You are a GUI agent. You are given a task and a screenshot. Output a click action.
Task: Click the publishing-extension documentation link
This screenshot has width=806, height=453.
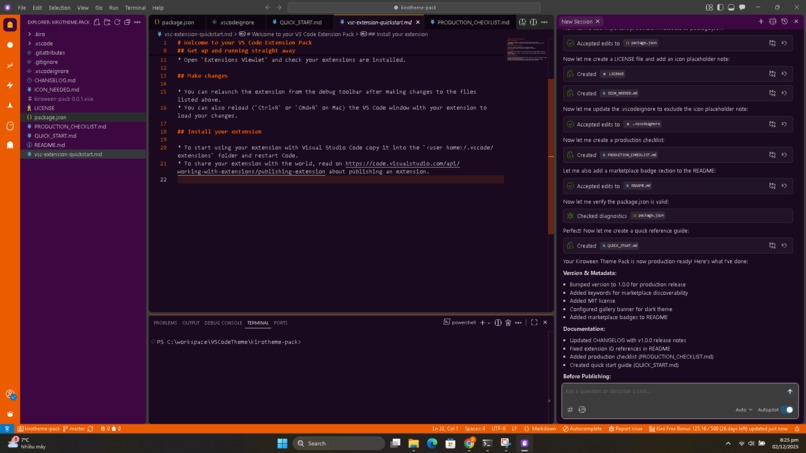tap(319, 168)
